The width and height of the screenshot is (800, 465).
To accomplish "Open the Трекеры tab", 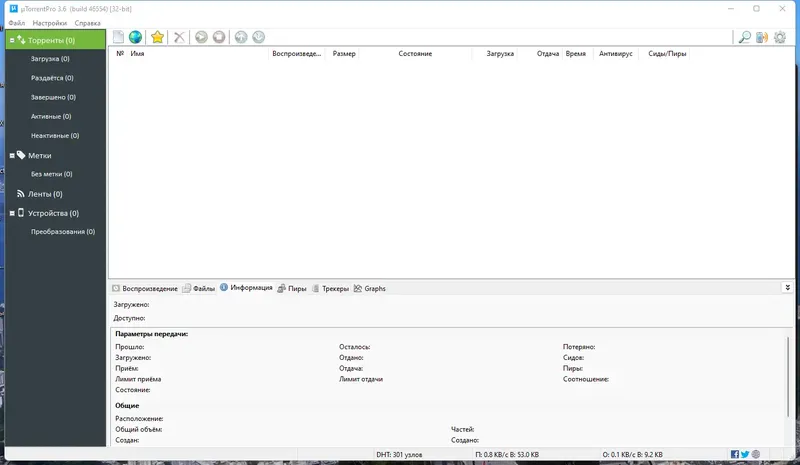I will click(x=330, y=288).
